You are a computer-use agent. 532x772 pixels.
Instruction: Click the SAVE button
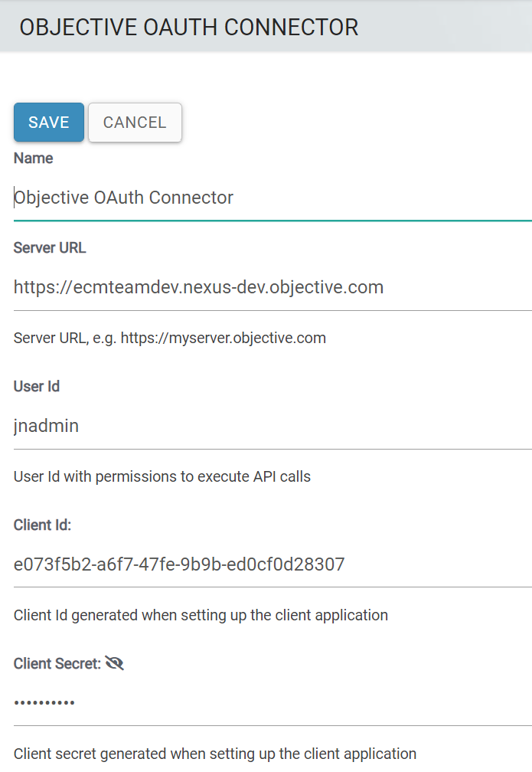[x=49, y=123]
